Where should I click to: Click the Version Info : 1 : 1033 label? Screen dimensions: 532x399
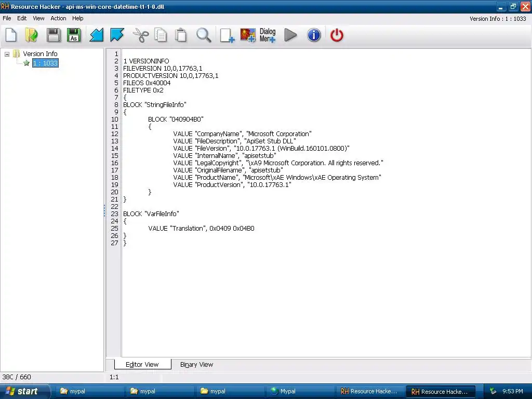pyautogui.click(x=498, y=19)
